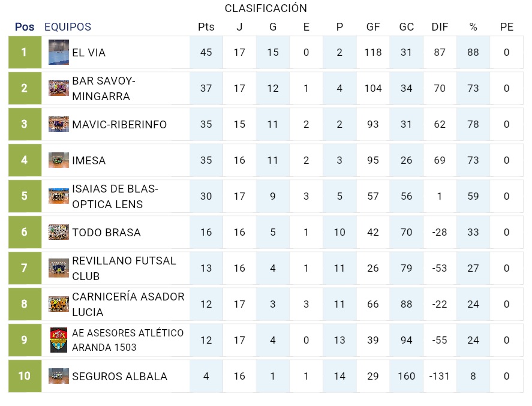Image resolution: width=532 pixels, height=406 pixels.
Task: Click the EQUIPOS column header
Action: (x=68, y=27)
